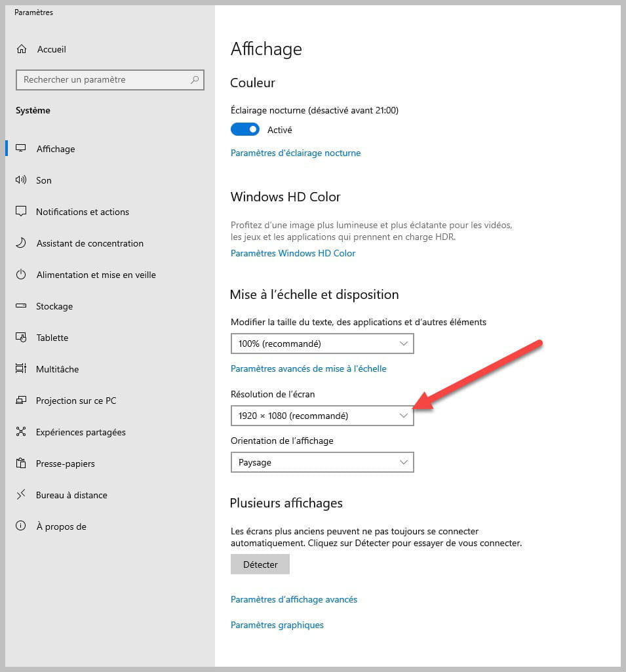This screenshot has width=626, height=672.
Task: Click the Plusieurs affichages heading
Action: [286, 503]
